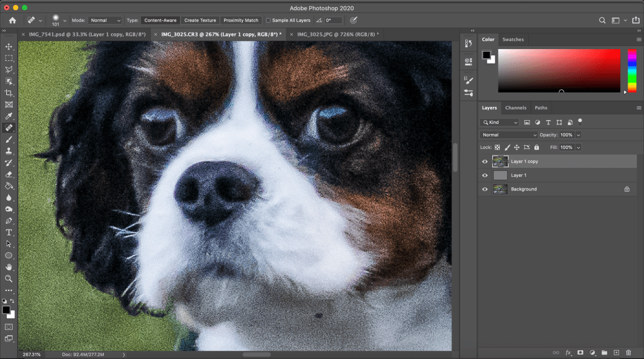644x359 pixels.
Task: Select the Move tool
Action: point(9,47)
